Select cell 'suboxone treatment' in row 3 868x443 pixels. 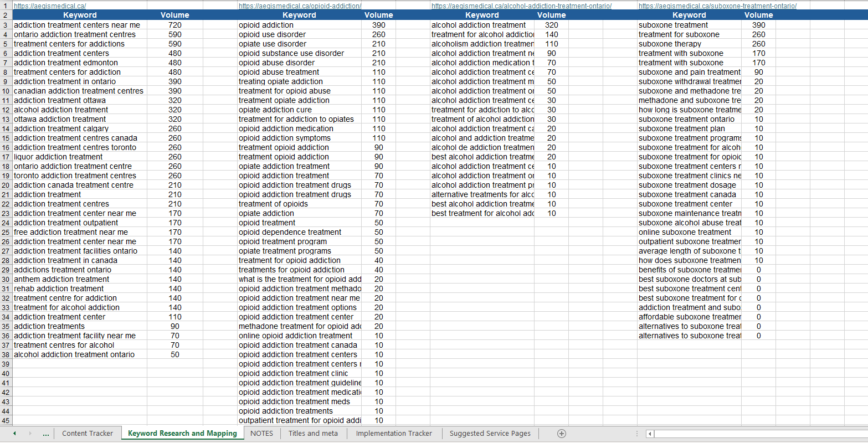[x=689, y=25]
